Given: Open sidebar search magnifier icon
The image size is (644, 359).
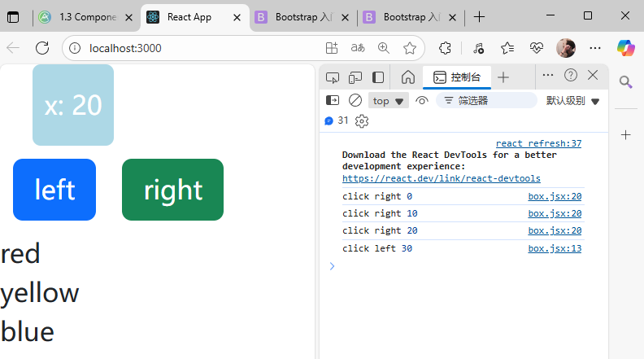Looking at the screenshot, I should pyautogui.click(x=625, y=82).
